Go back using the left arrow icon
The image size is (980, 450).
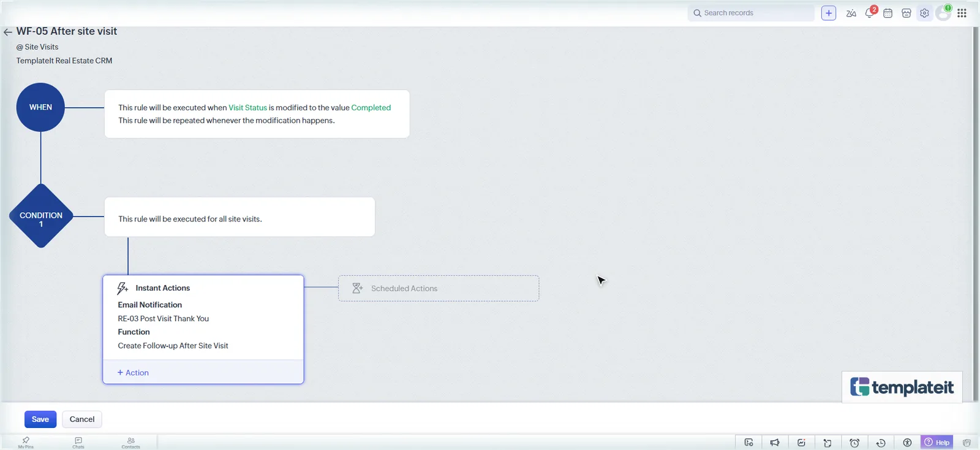click(7, 32)
